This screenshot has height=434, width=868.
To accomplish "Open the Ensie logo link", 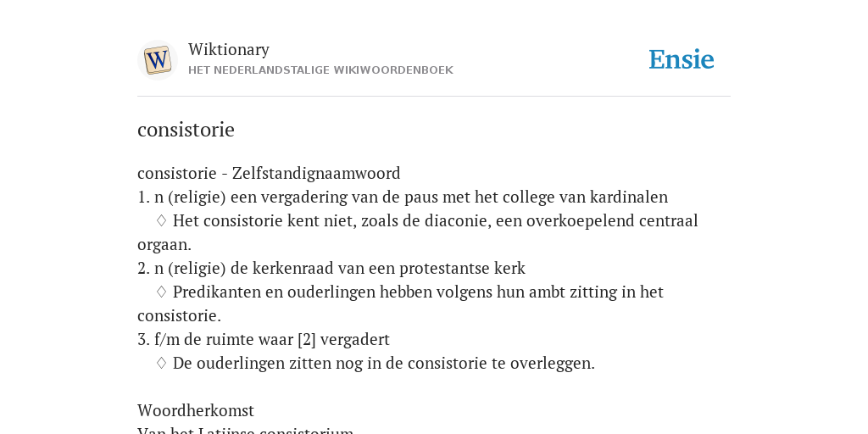I will click(x=682, y=59).
